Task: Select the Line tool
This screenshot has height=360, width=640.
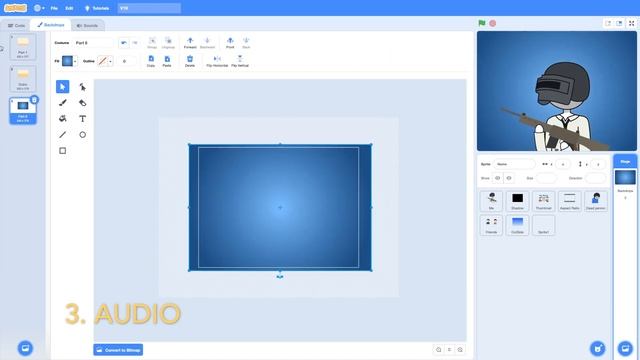Action: click(x=62, y=135)
